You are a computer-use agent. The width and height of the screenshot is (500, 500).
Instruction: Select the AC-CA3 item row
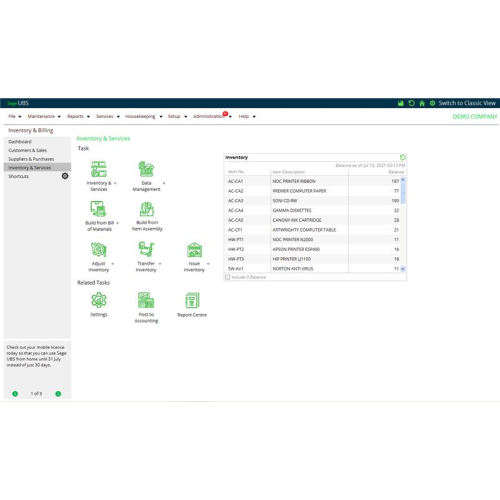312,201
